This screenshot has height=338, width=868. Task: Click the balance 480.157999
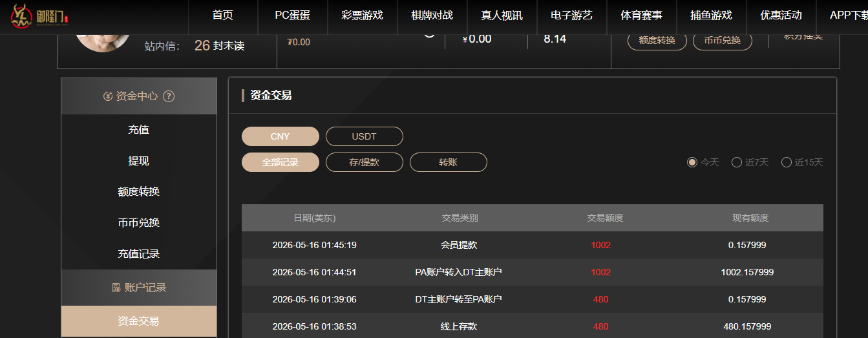pos(747,326)
